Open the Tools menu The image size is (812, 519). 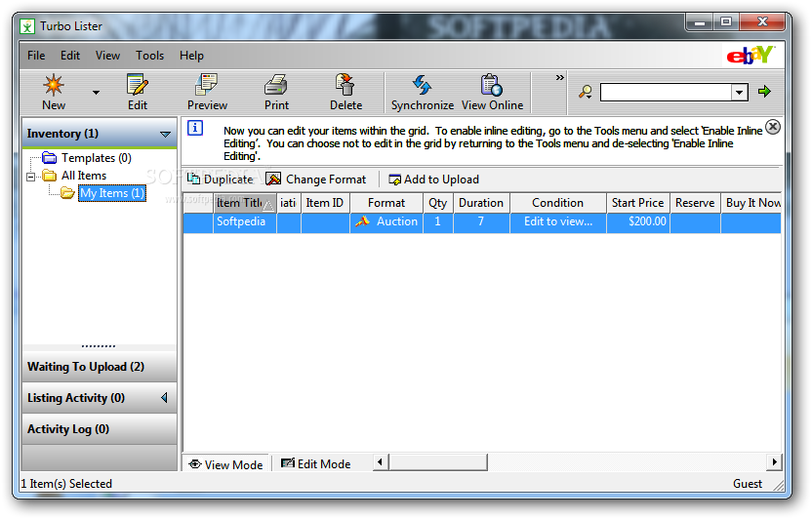pyautogui.click(x=149, y=56)
